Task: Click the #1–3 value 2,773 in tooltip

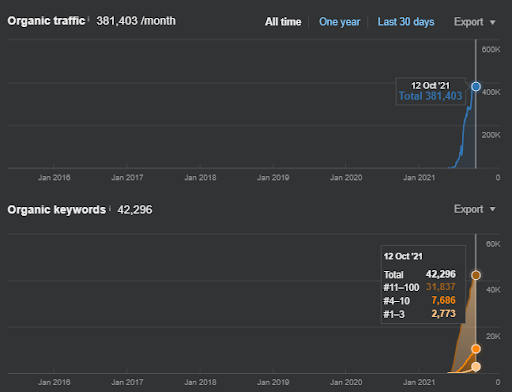Action: pos(443,314)
